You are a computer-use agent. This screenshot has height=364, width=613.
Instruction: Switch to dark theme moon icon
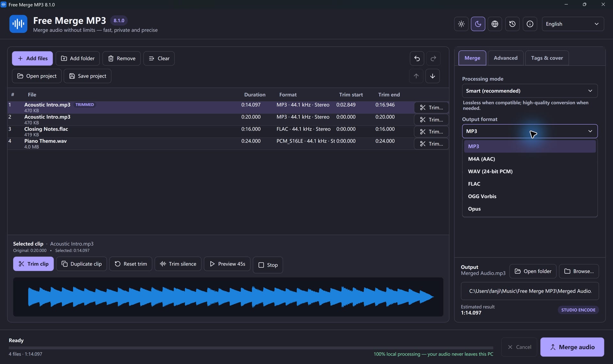pyautogui.click(x=478, y=24)
